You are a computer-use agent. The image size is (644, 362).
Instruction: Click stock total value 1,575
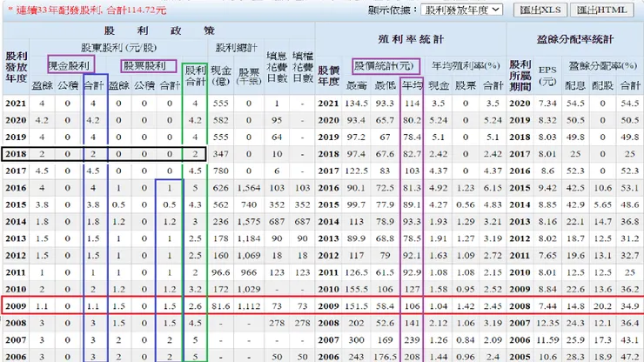pyautogui.click(x=249, y=222)
